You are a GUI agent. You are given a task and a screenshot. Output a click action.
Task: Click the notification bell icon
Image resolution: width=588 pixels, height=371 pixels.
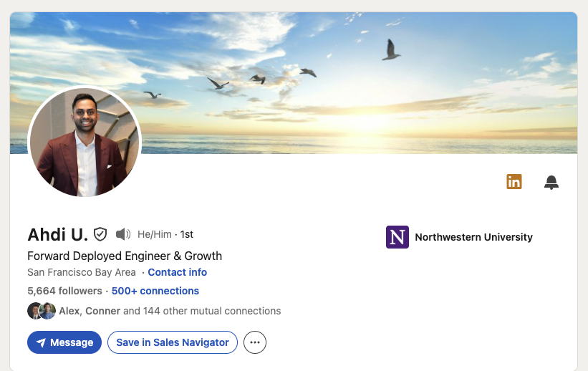(551, 183)
